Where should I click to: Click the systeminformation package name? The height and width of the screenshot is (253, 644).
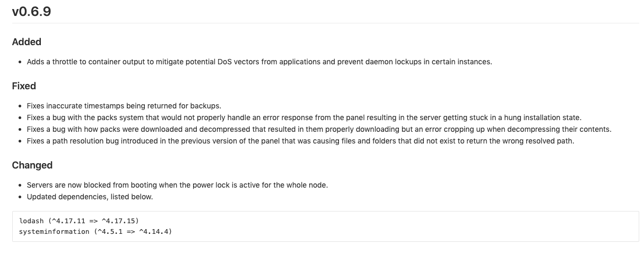pyautogui.click(x=54, y=232)
